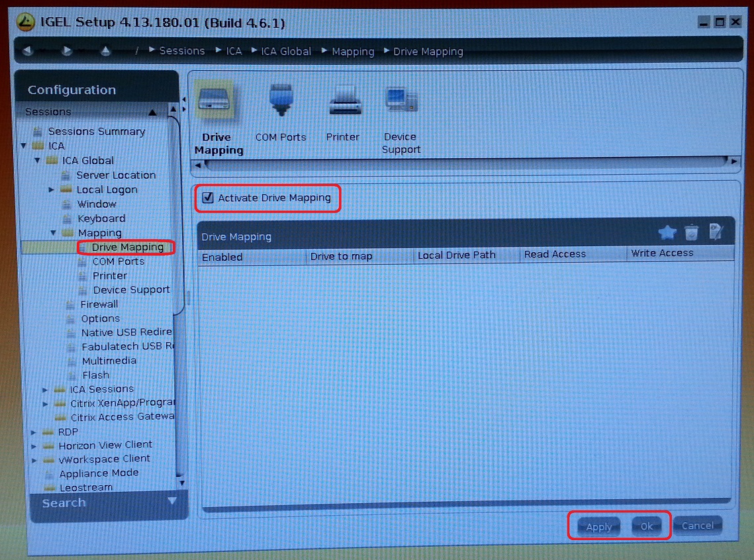754x560 pixels.
Task: Select Sessions Summary in the tree
Action: coord(96,131)
